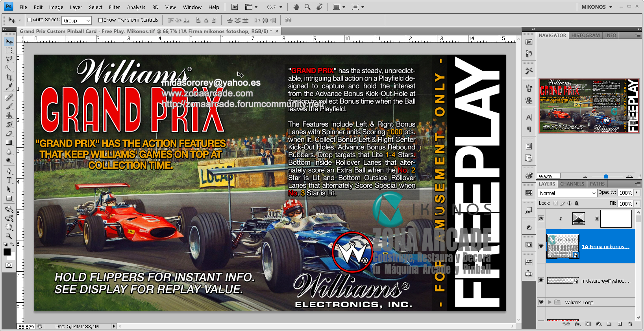Screen dimensions: 644x331
Task: Click Navigator zoom out button
Action: [585, 177]
